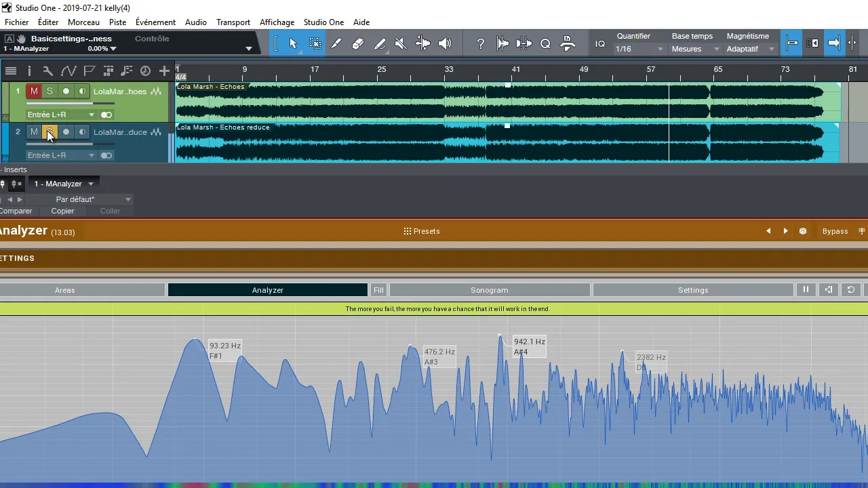The image size is (868, 488).
Task: Open the Base temps Mesures dropdown
Action: [695, 49]
